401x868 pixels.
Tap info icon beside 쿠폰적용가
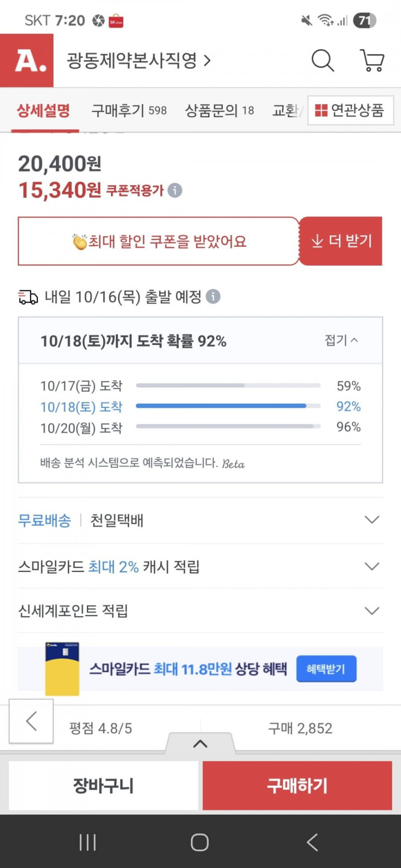pyautogui.click(x=175, y=190)
